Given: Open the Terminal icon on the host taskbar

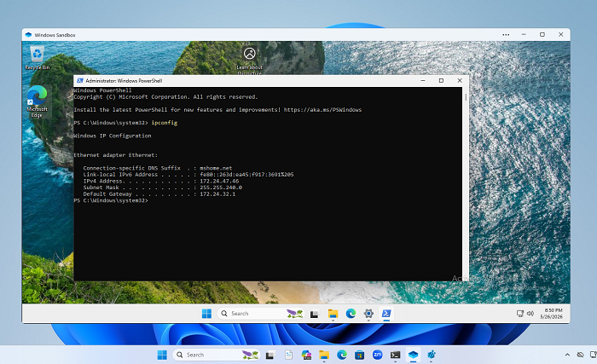Looking at the screenshot, I should coord(395,355).
